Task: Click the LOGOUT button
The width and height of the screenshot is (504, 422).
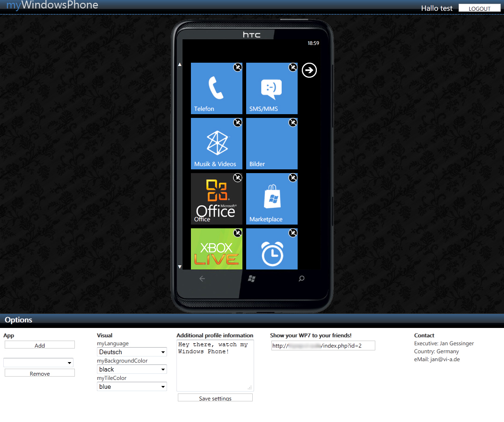Action: [479, 8]
